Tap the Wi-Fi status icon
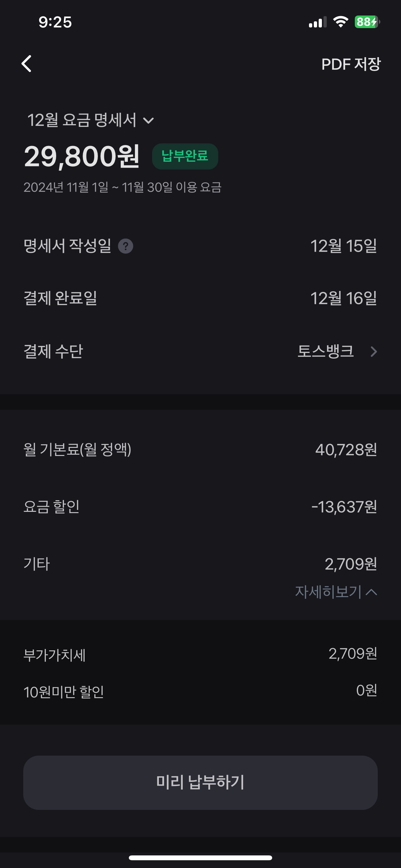The width and height of the screenshot is (401, 868). [340, 22]
